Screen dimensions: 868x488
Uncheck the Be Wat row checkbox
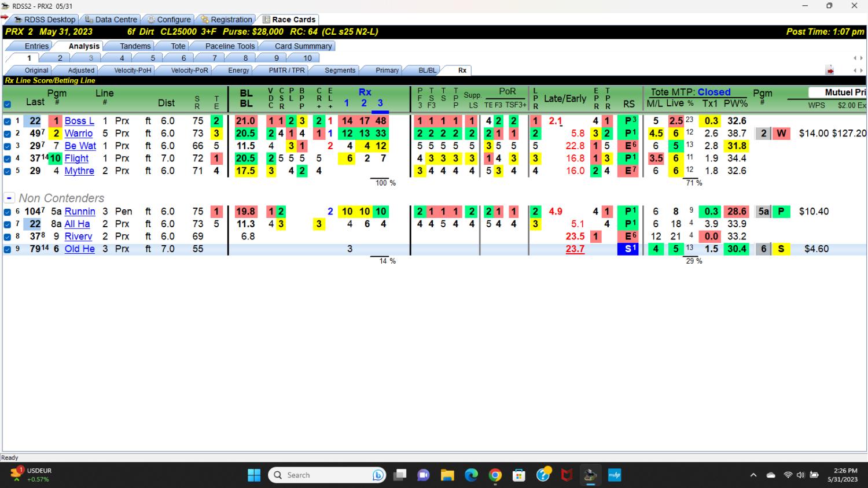[8, 146]
